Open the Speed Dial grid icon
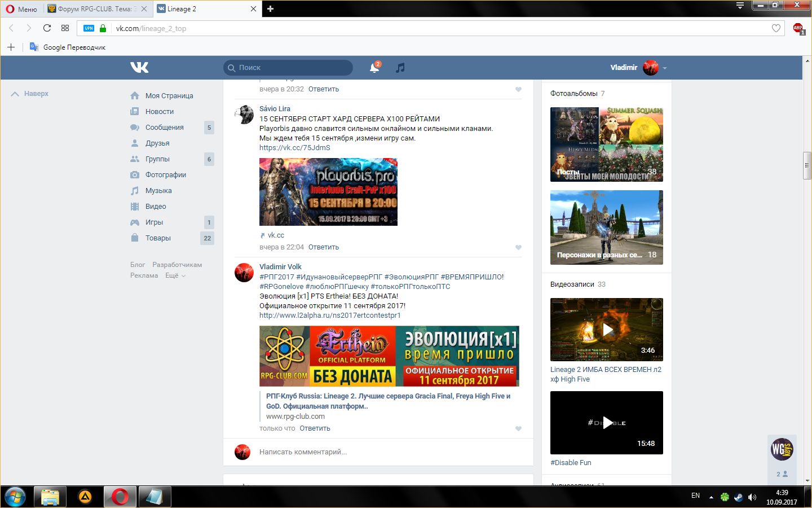The width and height of the screenshot is (812, 508). 65,28
